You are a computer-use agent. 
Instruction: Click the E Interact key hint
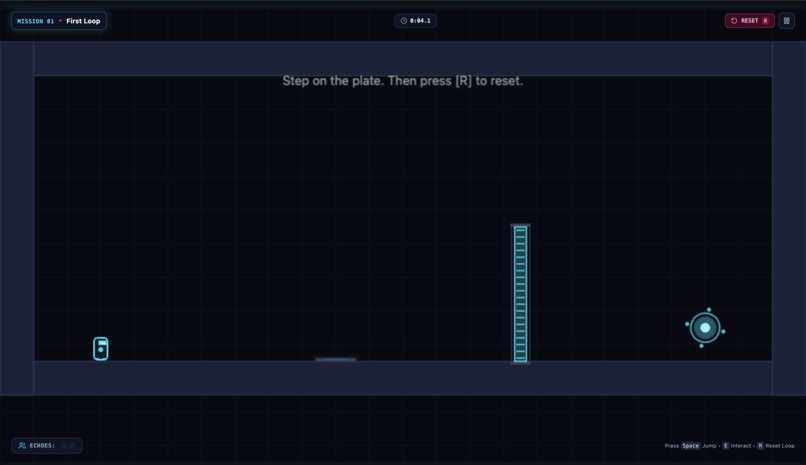click(x=737, y=446)
